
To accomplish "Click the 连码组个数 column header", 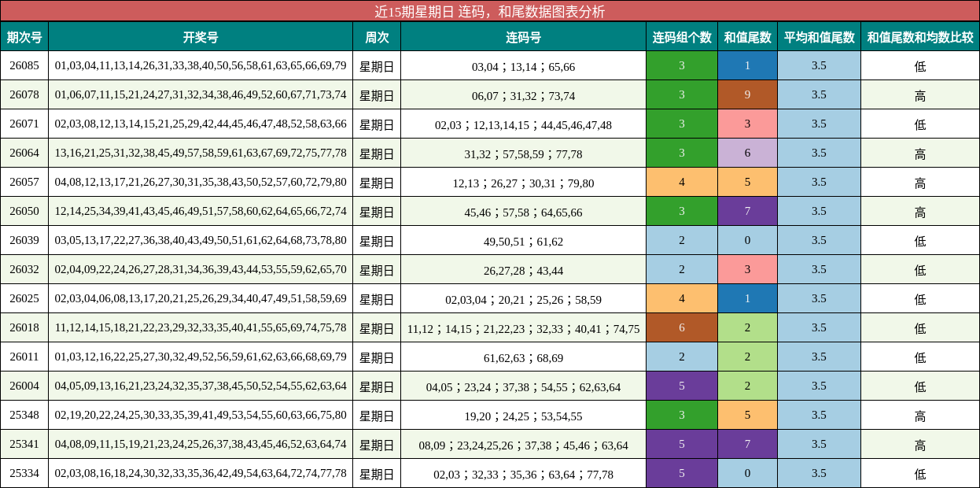I will point(683,37).
